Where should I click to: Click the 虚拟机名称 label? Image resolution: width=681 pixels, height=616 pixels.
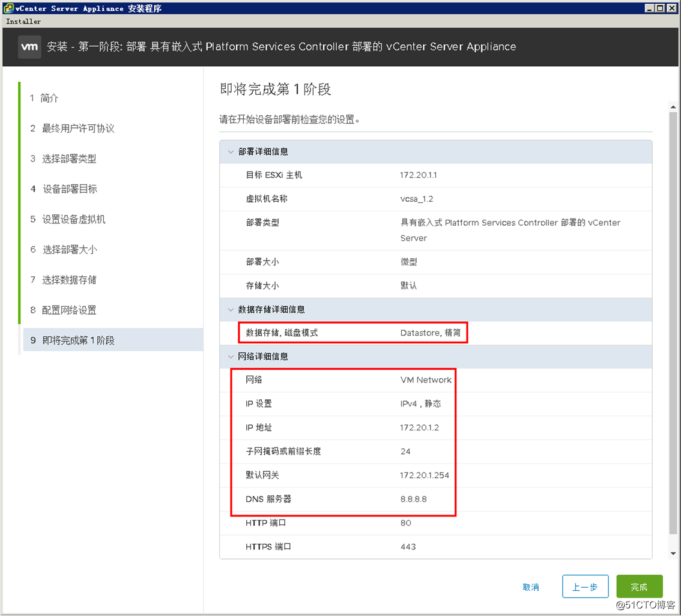pyautogui.click(x=267, y=199)
